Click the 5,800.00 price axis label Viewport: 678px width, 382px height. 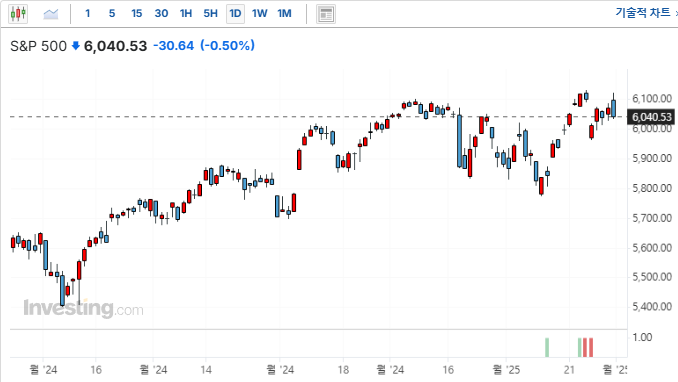(652, 188)
